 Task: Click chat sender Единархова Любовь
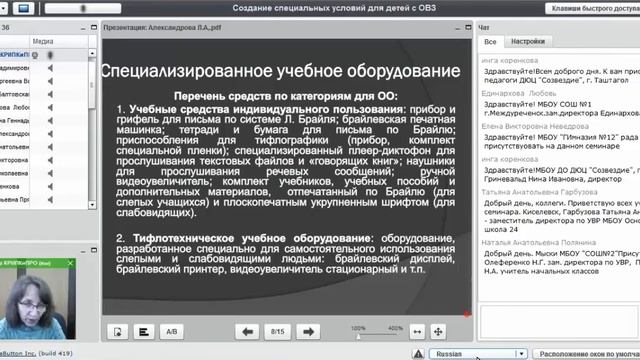[x=519, y=93]
